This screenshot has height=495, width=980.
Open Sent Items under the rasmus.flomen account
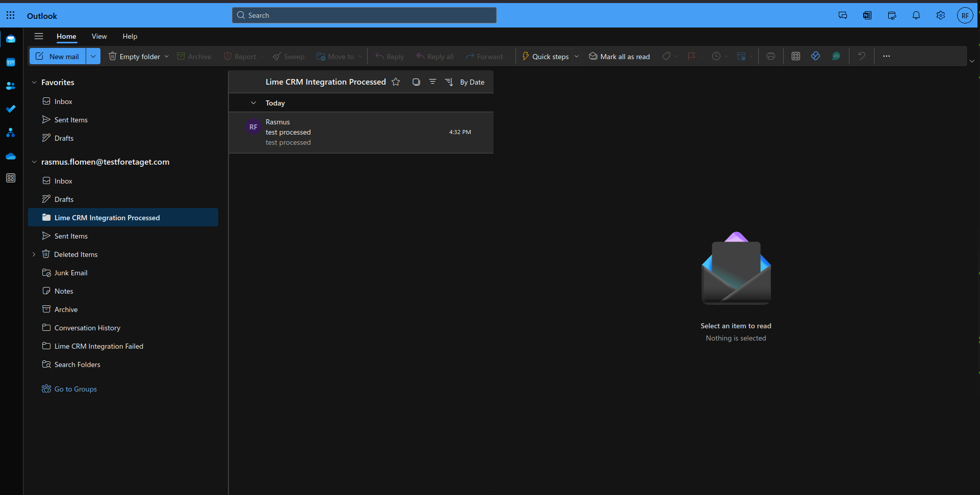pos(123,236)
